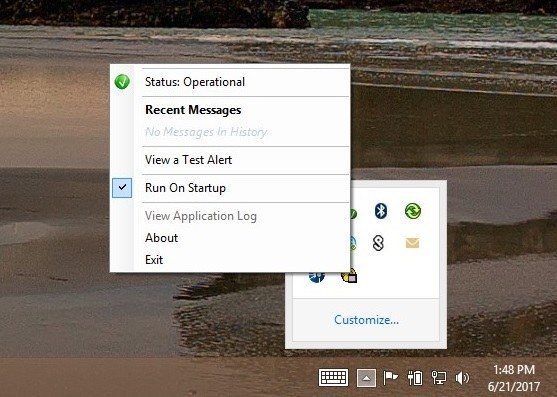This screenshot has height=397, width=557.
Task: Open the touch keyboard from taskbar
Action: click(333, 377)
